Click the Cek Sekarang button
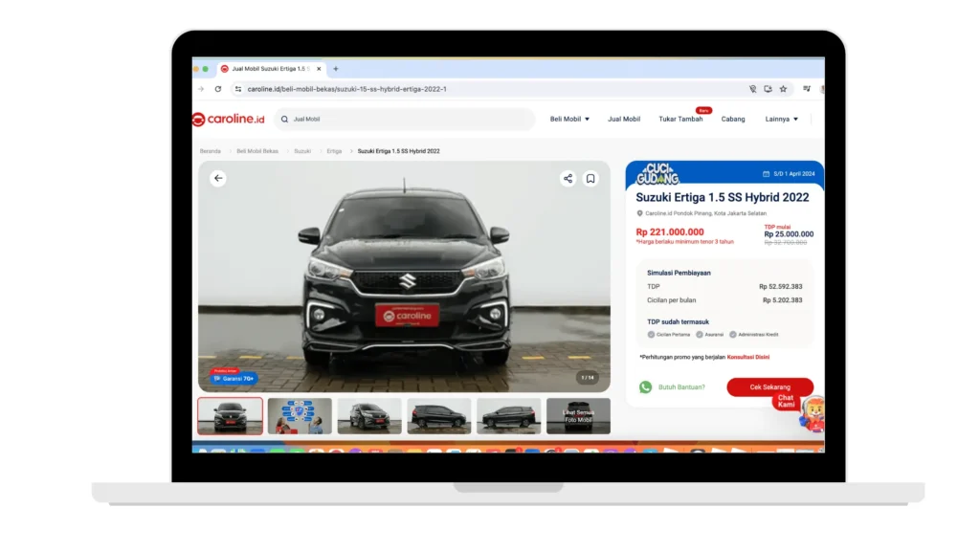Image resolution: width=980 pixels, height=551 pixels. tap(770, 387)
